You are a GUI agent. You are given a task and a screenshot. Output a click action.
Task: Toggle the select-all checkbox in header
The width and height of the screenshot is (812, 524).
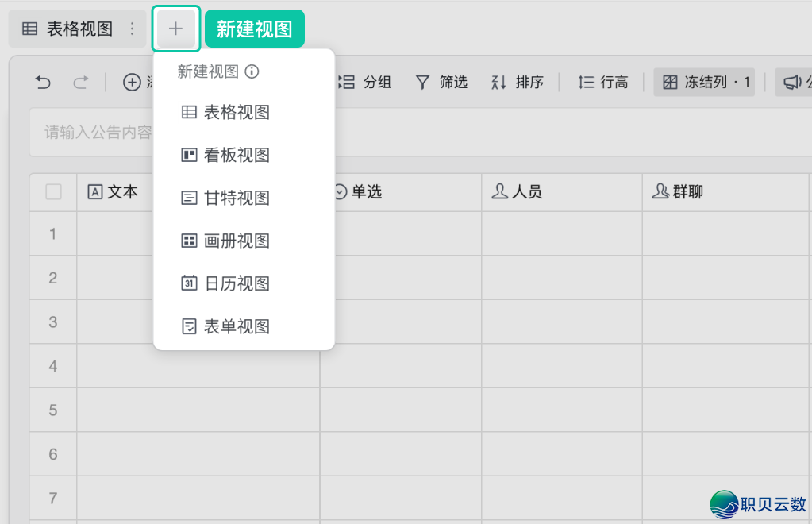[x=53, y=192]
